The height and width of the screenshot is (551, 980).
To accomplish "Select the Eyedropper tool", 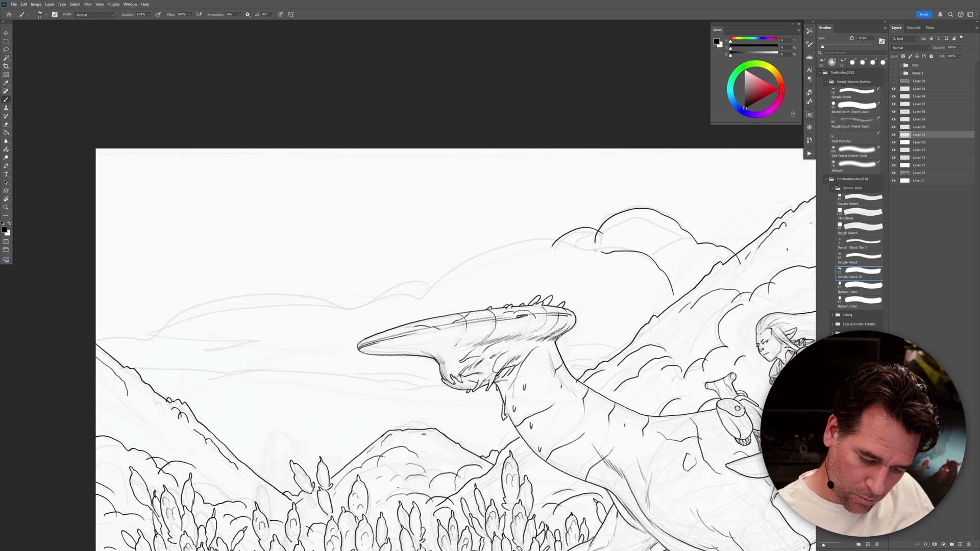I will click(6, 83).
